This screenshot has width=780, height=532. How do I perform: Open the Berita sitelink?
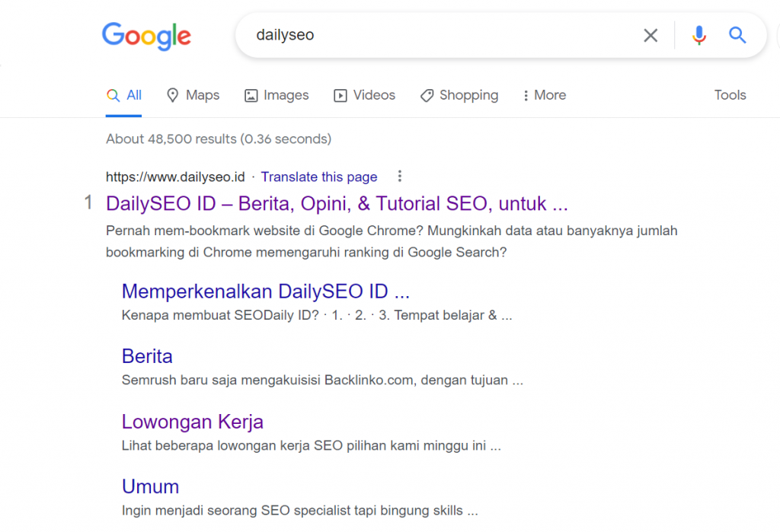coord(147,356)
